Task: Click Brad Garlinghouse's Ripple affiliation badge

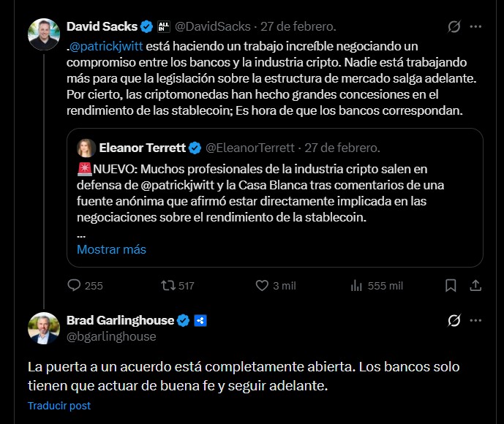Action: 200,321
